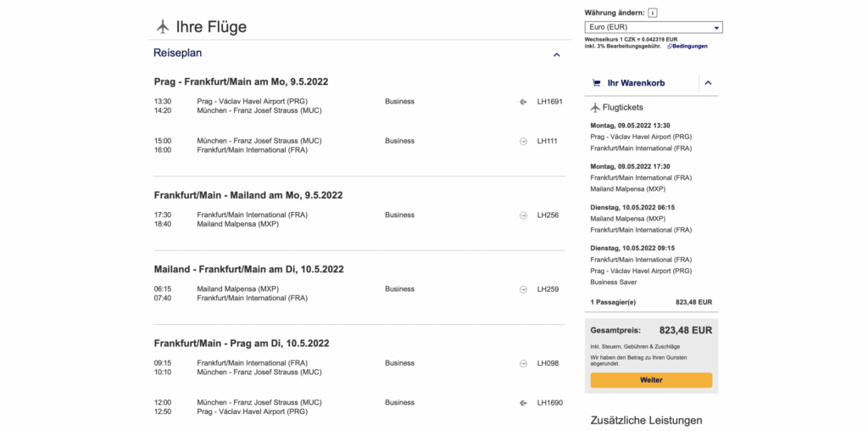Collapse the Reiseplan section with chevron
The image size is (868, 431).
tap(557, 55)
